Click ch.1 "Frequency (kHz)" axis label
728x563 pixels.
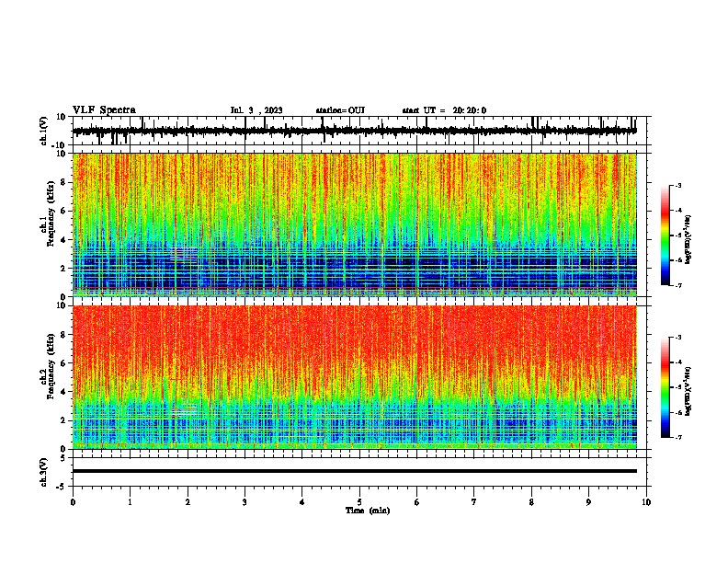click(51, 213)
